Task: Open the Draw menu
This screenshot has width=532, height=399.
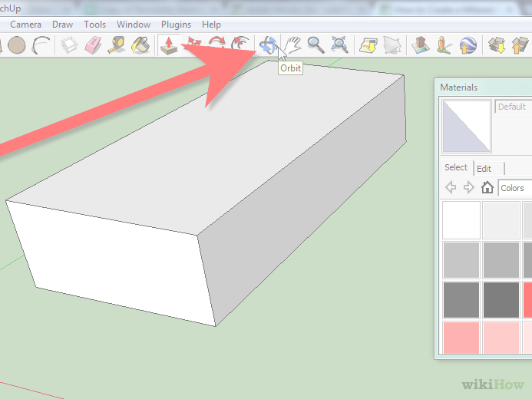Action: coord(62,25)
